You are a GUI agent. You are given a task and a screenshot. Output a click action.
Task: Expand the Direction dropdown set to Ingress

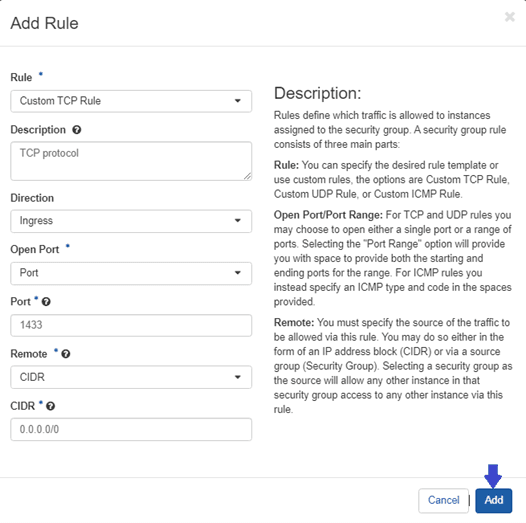click(131, 221)
